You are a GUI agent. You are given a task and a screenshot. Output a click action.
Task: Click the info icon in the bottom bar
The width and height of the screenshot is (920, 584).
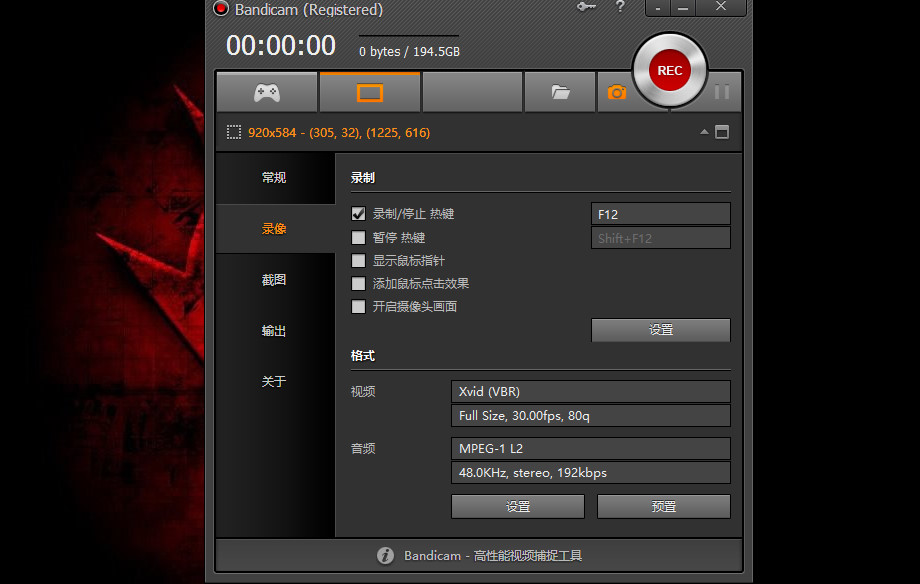pyautogui.click(x=385, y=555)
